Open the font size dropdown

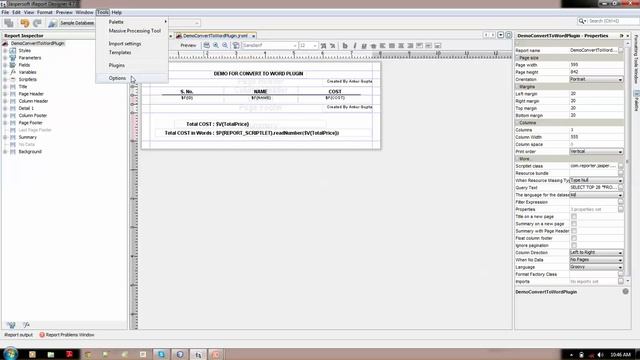point(308,46)
